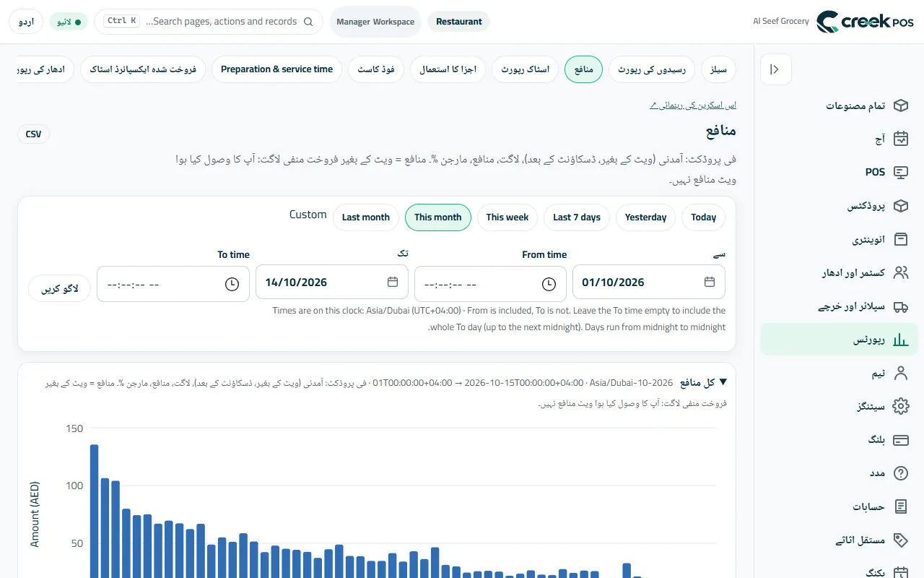
Task: Click the search magnifier icon
Action: tap(309, 22)
